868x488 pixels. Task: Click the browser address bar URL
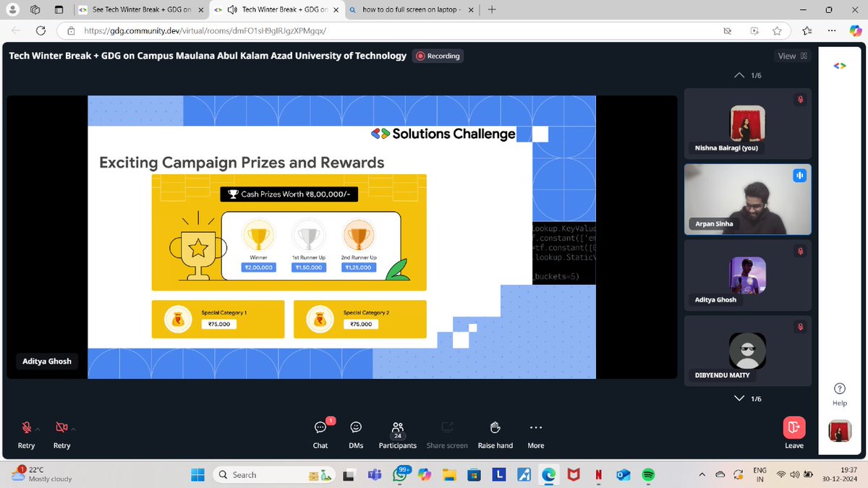pos(205,31)
